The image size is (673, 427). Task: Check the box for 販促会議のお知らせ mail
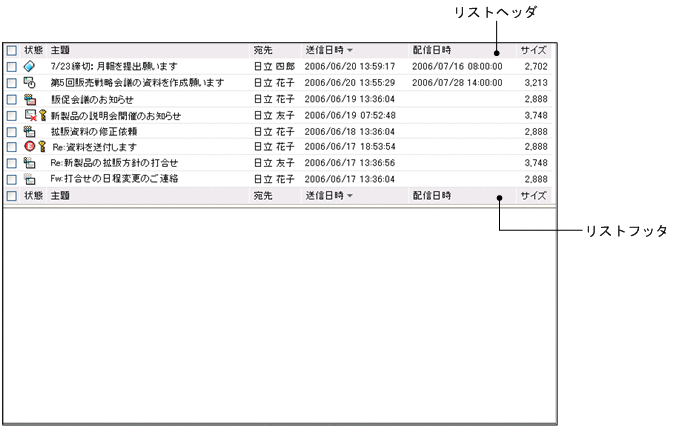tap(12, 100)
